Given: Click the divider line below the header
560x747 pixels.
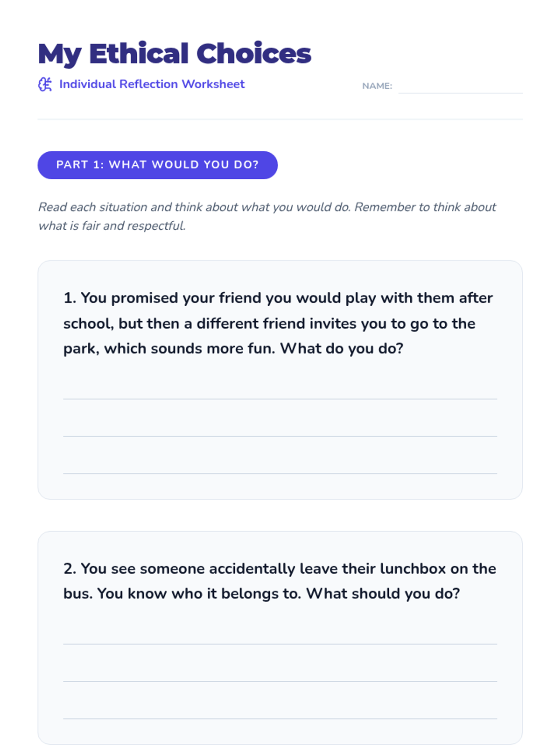Looking at the screenshot, I should coord(280,119).
